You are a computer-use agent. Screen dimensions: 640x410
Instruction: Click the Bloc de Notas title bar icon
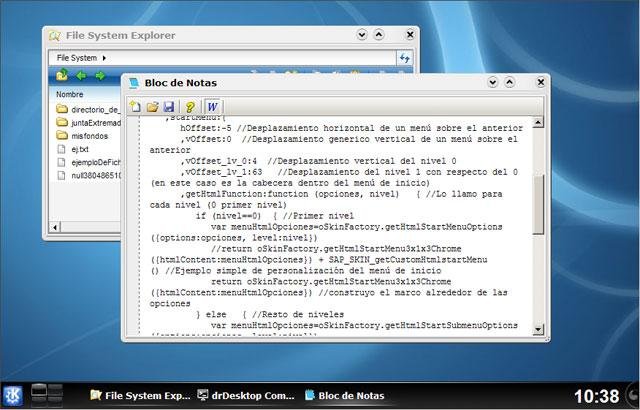[x=134, y=83]
